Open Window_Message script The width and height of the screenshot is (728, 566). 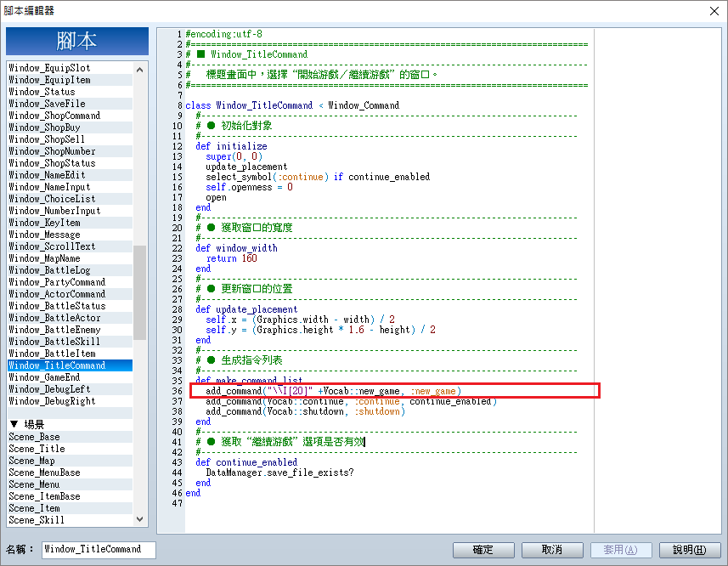[x=71, y=235]
